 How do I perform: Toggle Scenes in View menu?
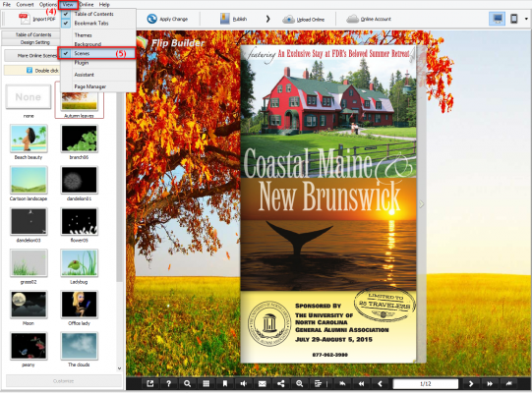96,53
